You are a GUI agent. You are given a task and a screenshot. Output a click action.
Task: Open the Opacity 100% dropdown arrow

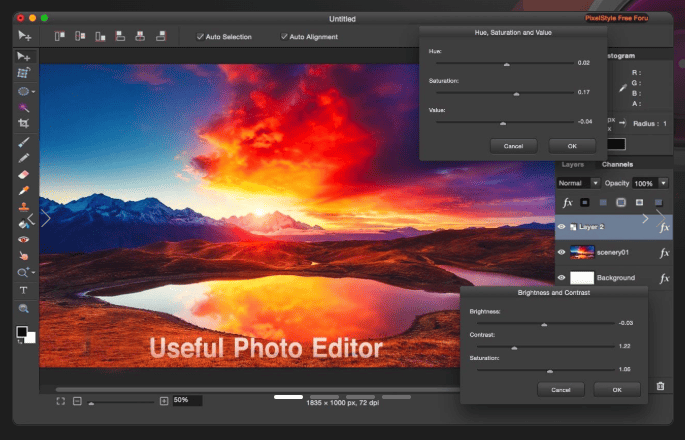tap(663, 183)
